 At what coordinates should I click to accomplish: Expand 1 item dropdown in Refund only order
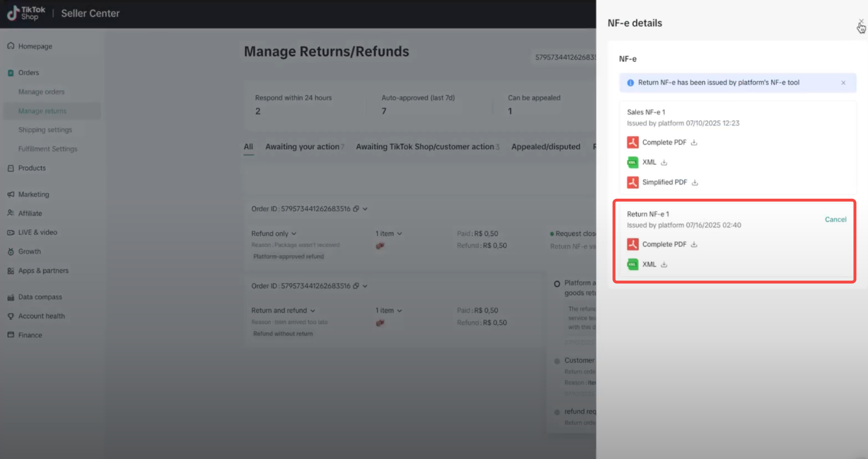(x=389, y=233)
